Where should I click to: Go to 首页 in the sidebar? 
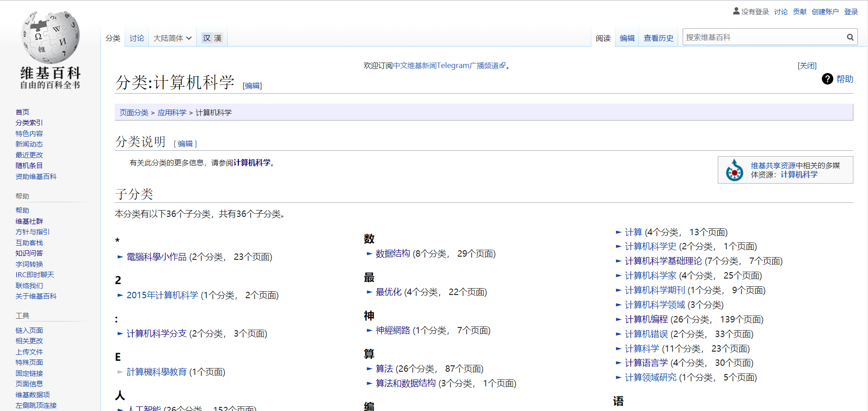[x=22, y=112]
